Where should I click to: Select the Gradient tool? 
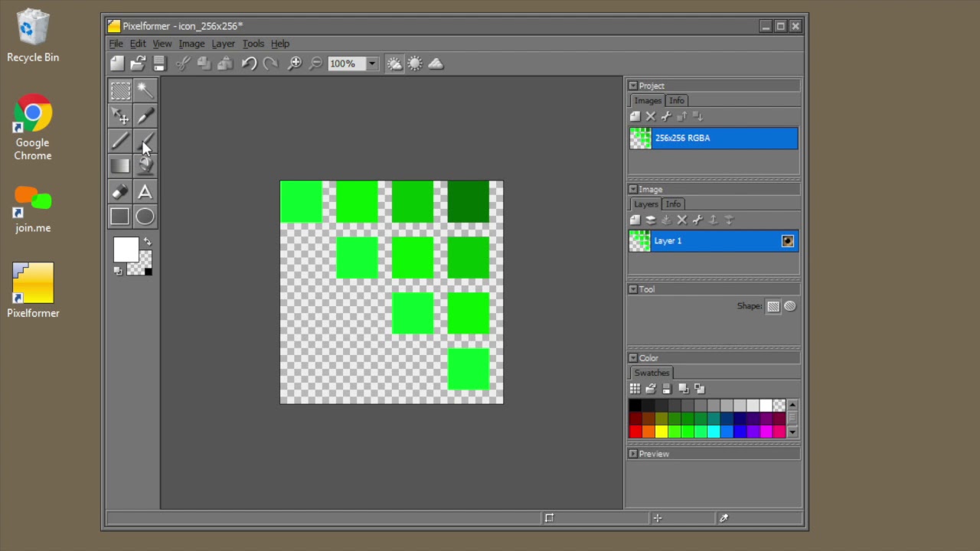(x=120, y=166)
